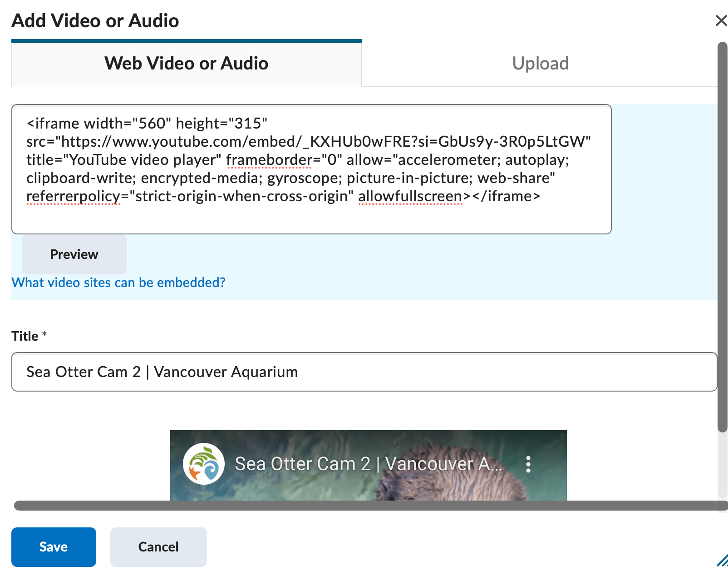Click the Preview button

74,254
